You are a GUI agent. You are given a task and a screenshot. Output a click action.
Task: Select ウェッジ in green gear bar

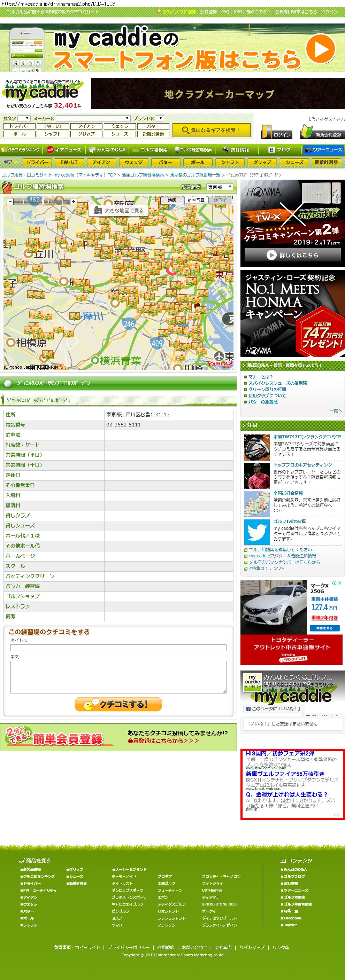(134, 162)
